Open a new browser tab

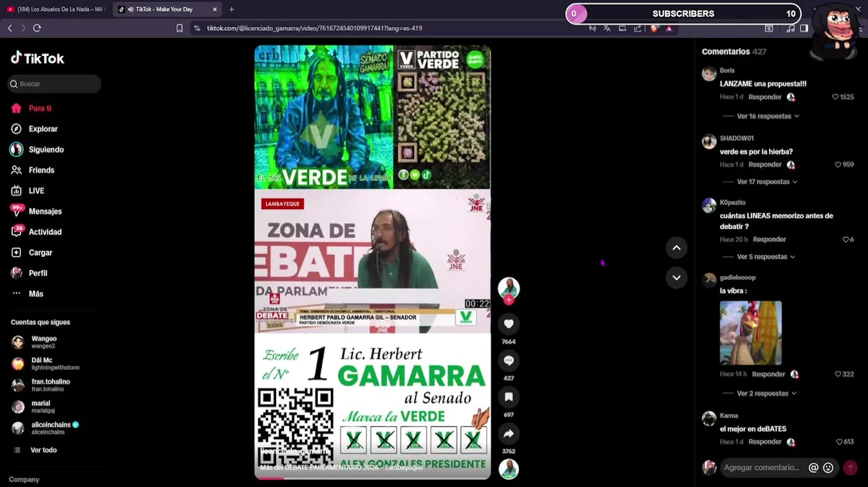pos(231,9)
